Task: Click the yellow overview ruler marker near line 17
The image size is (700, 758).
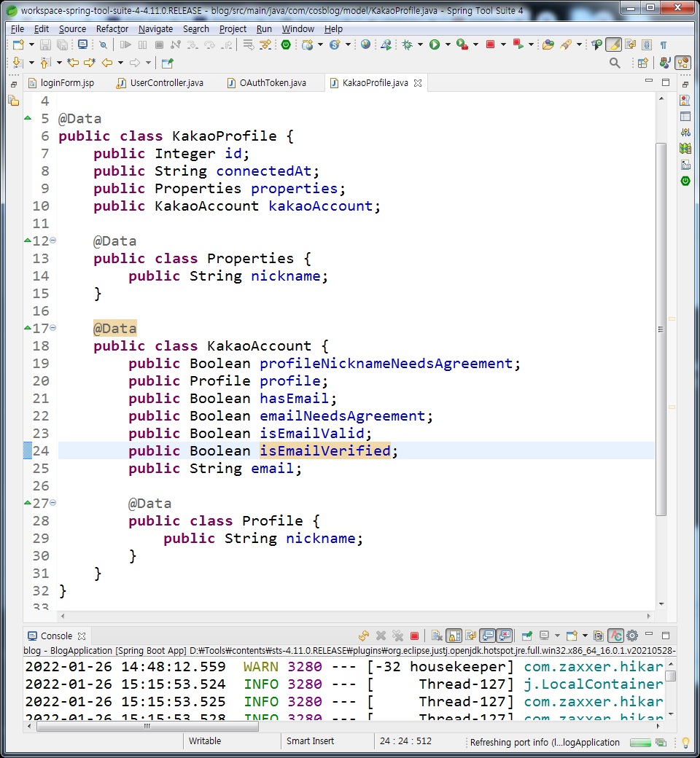Action: click(x=672, y=319)
